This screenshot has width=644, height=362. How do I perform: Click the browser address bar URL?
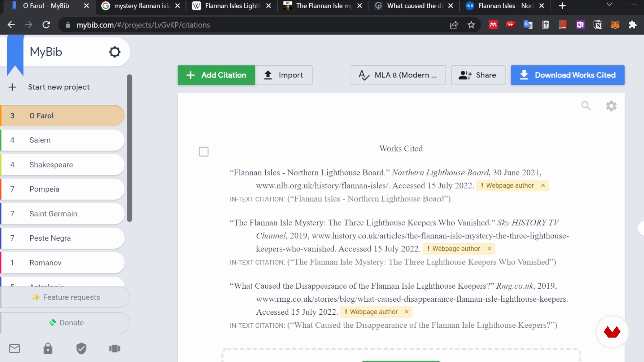(143, 25)
